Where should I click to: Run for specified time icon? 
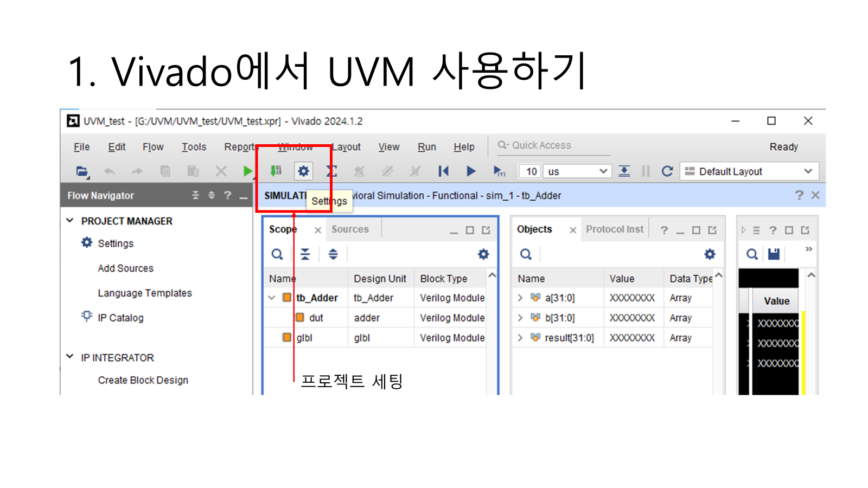499,171
